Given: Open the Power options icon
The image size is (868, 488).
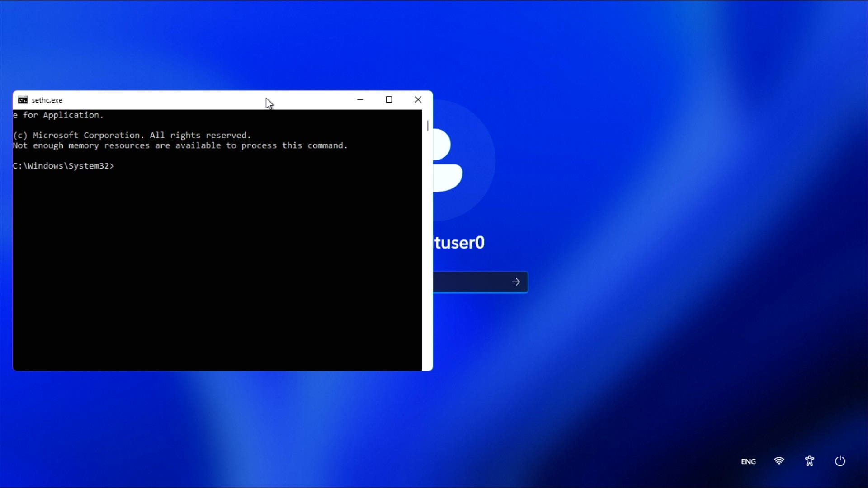Looking at the screenshot, I should [x=840, y=461].
